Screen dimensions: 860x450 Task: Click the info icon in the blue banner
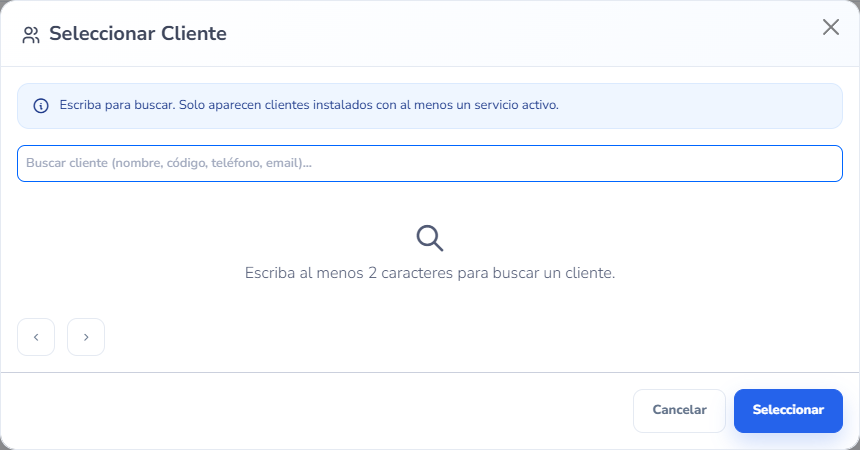pyautogui.click(x=41, y=106)
